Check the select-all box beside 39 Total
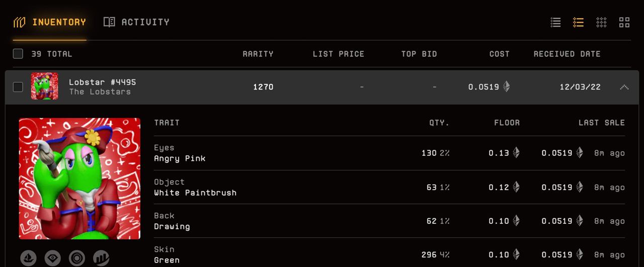Image resolution: width=644 pixels, height=267 pixels. (x=18, y=54)
